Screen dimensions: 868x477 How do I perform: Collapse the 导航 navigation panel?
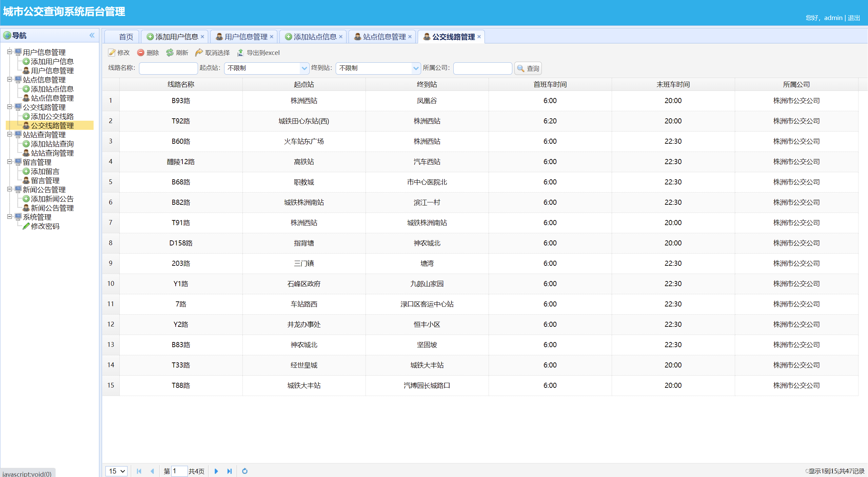point(92,35)
